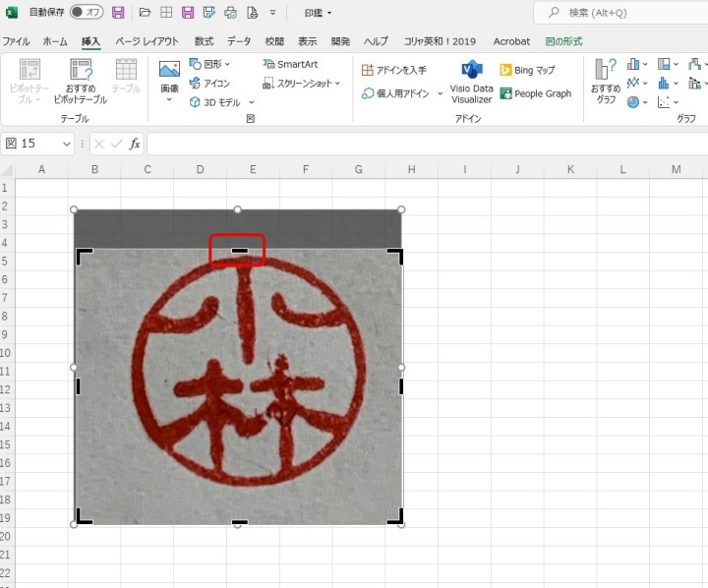Image resolution: width=708 pixels, height=588 pixels.
Task: Insert SmartArt graphic
Action: click(x=291, y=64)
